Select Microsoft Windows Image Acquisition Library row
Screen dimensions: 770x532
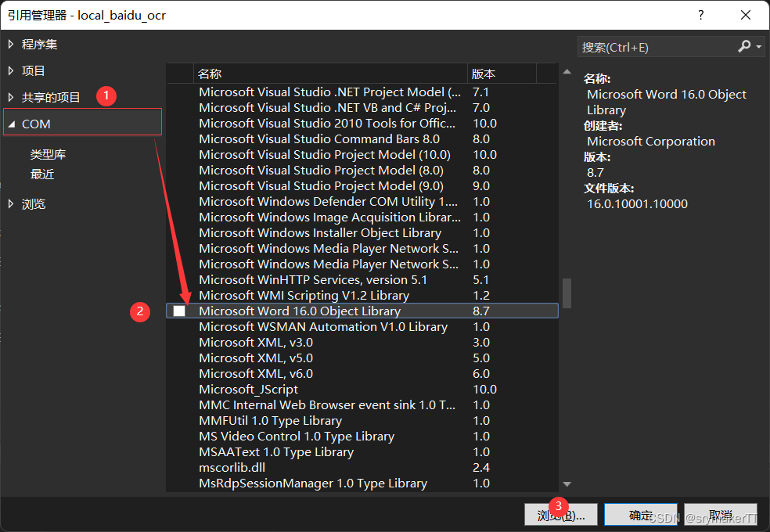point(362,217)
